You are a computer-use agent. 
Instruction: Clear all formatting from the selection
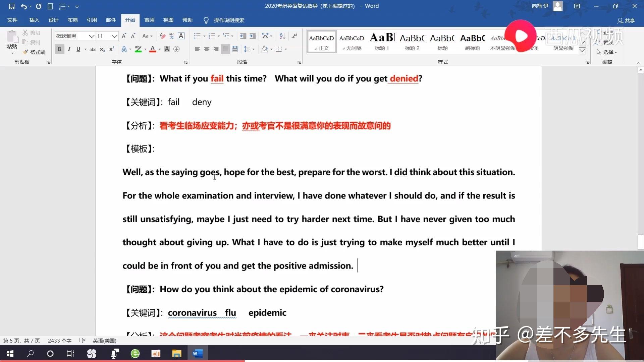[x=163, y=36]
